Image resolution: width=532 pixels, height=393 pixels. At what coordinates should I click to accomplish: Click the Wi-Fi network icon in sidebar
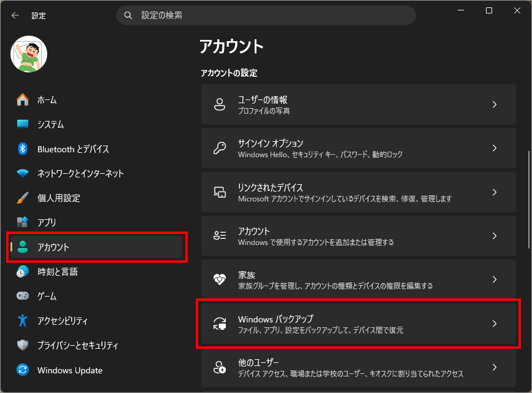coord(23,173)
